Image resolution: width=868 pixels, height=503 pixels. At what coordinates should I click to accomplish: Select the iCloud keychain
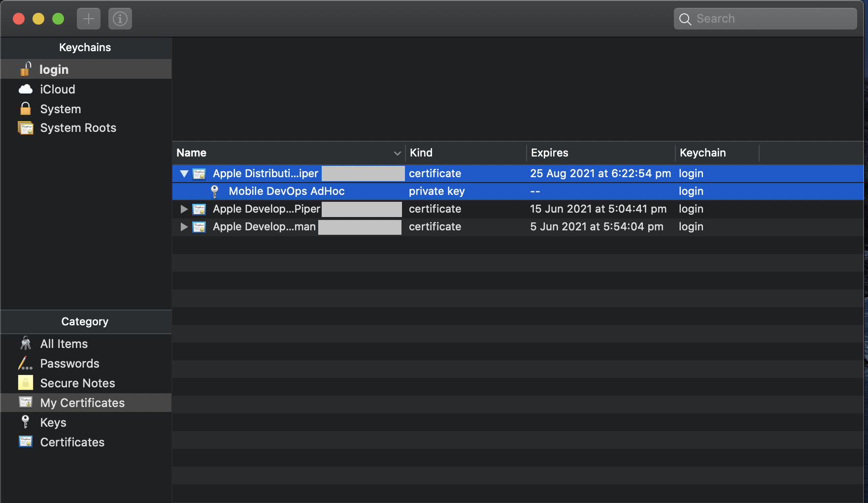86,89
